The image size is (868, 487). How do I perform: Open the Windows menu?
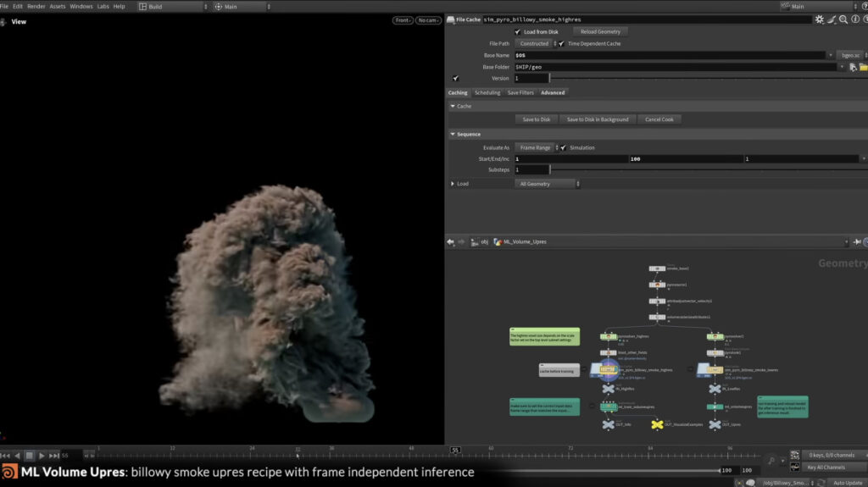(81, 6)
